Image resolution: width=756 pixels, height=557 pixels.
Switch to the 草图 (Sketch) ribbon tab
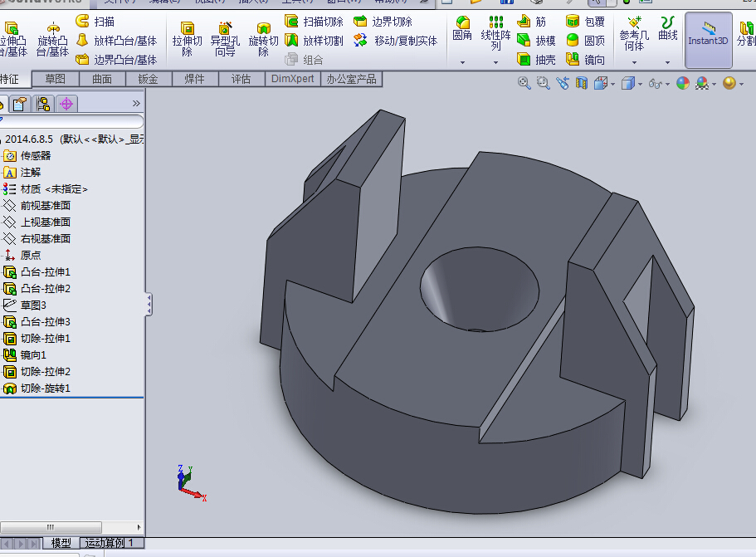tap(56, 79)
